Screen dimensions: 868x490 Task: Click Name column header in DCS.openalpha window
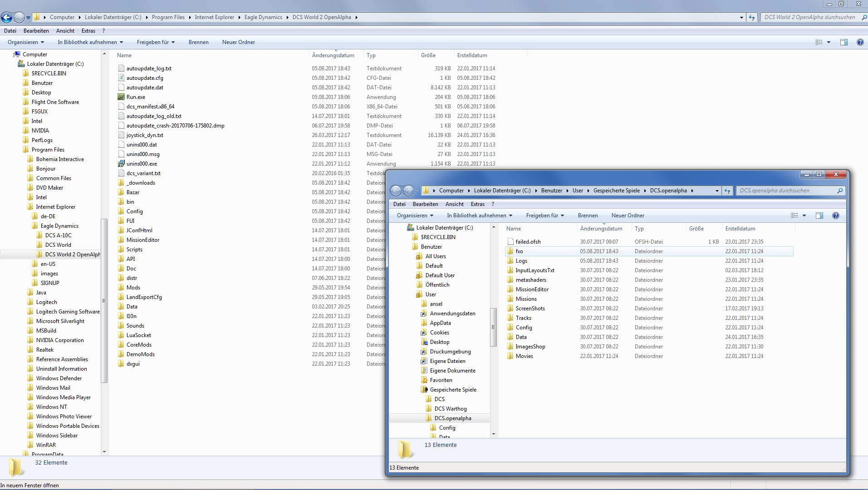pos(514,229)
